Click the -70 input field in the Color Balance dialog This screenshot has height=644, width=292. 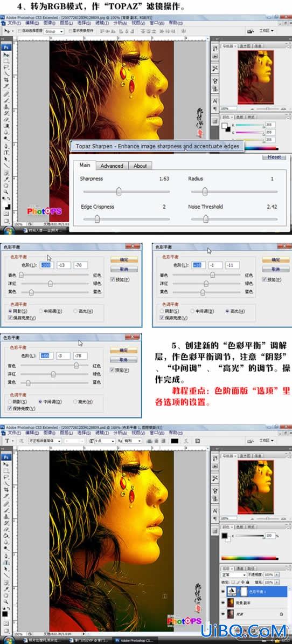point(81,265)
